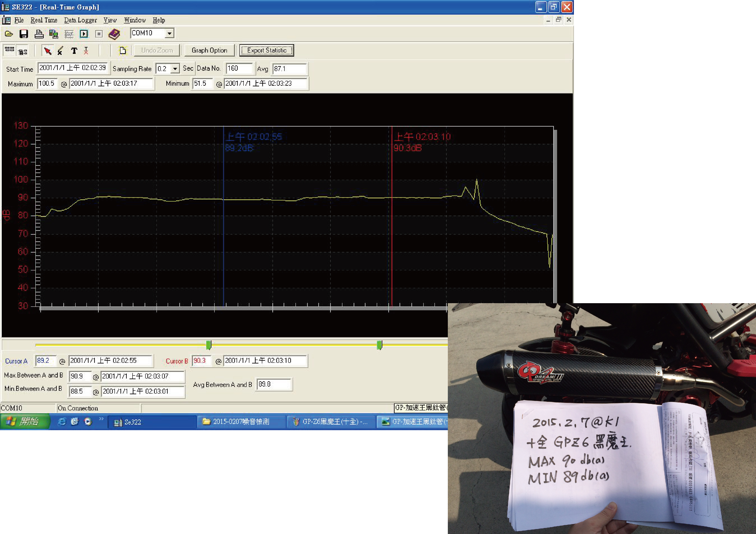Screen dimensions: 756x534
Task: Click the Cursor B timestamp field 02:03:10
Action: (265, 361)
